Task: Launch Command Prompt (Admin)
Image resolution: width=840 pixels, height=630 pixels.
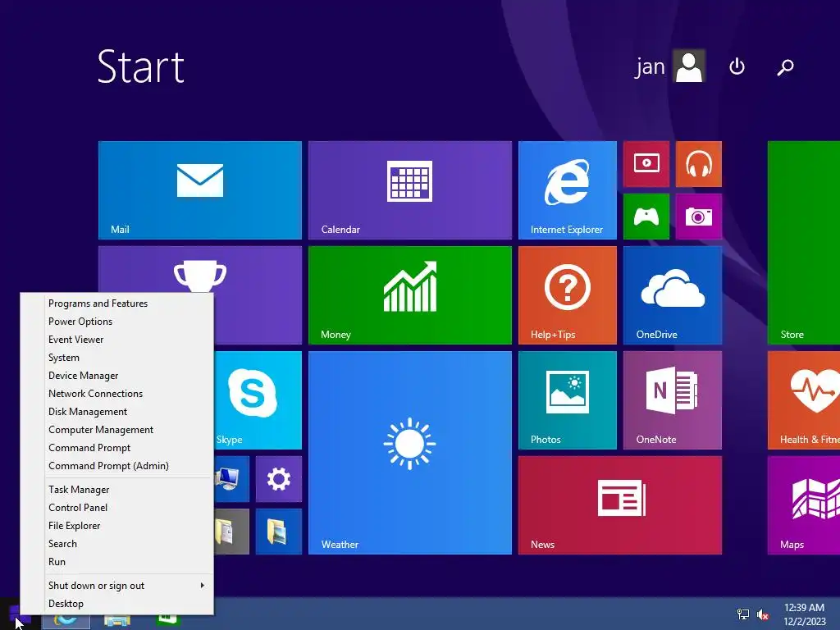Action: pos(116,466)
